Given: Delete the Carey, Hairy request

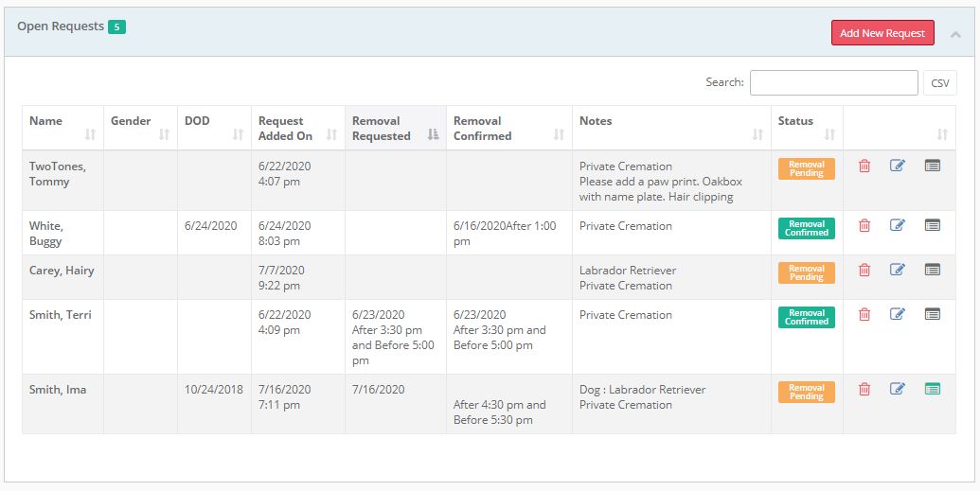Looking at the screenshot, I should 864,270.
